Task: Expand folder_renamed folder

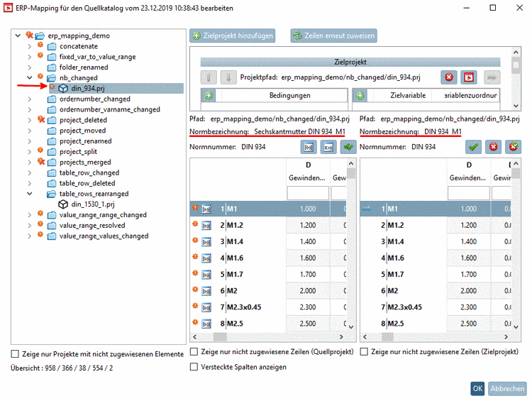Action: coord(30,67)
